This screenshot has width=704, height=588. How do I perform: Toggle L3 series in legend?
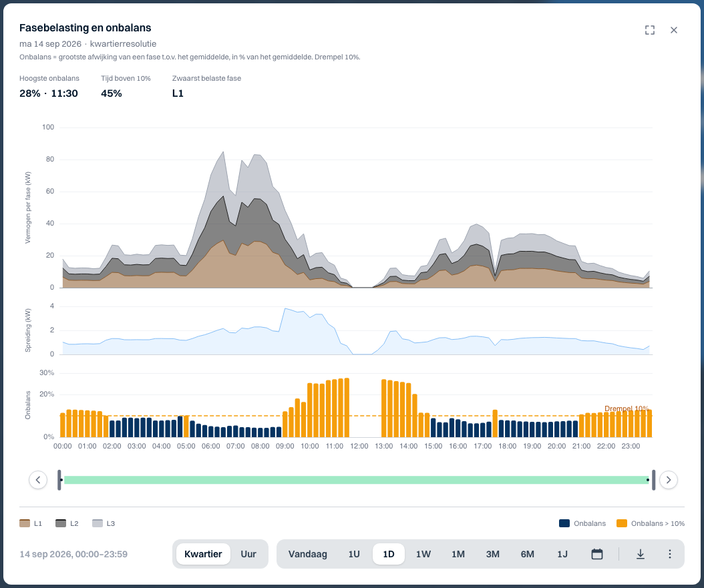104,523
